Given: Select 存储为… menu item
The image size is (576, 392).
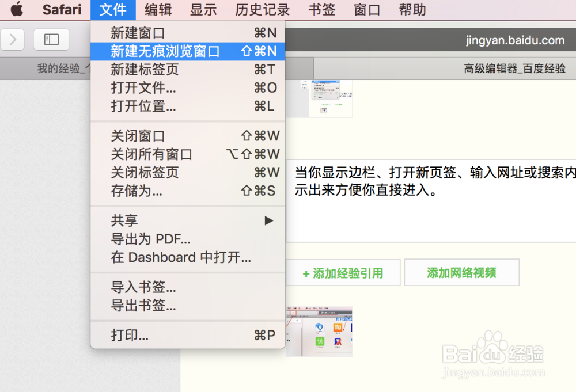Looking at the screenshot, I should coord(188,191).
